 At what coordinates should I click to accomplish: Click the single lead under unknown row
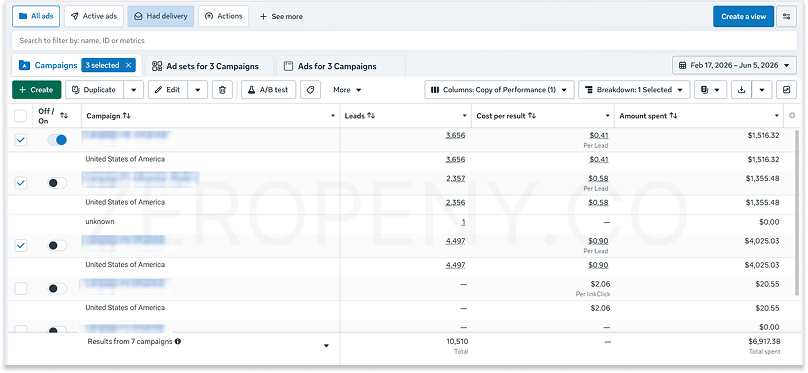(463, 222)
